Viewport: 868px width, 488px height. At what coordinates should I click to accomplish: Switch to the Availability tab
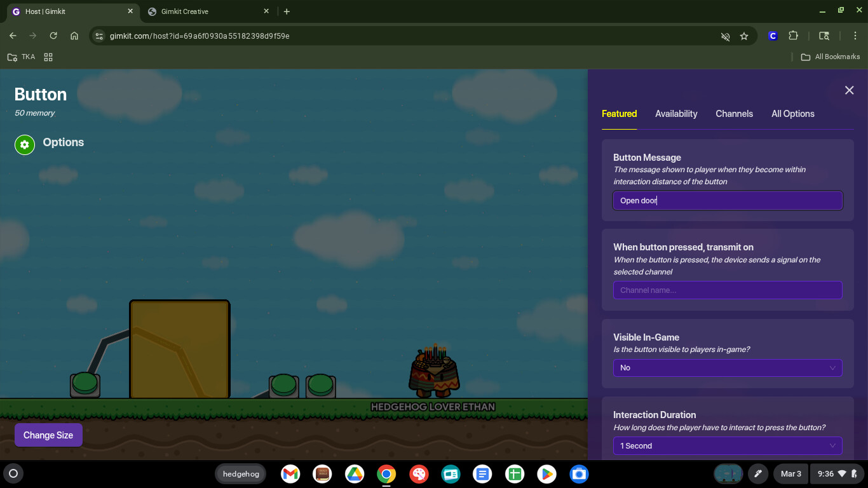click(x=676, y=114)
